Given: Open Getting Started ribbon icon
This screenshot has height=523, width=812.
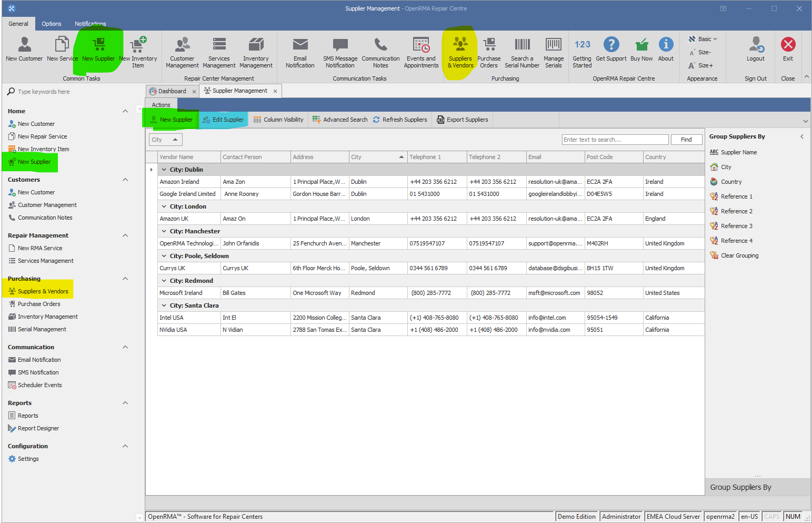Looking at the screenshot, I should coord(582,52).
